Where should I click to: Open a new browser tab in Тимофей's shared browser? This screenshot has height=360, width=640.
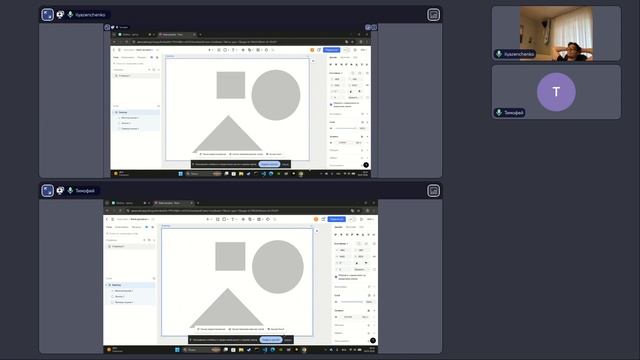[x=198, y=203]
